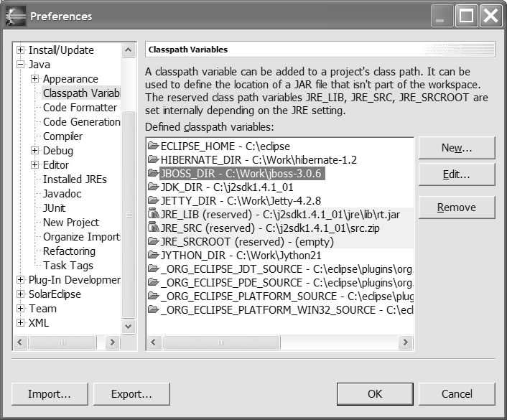Click the Preferences window title bar icon
This screenshot has height=420, width=507.
coord(16,16)
